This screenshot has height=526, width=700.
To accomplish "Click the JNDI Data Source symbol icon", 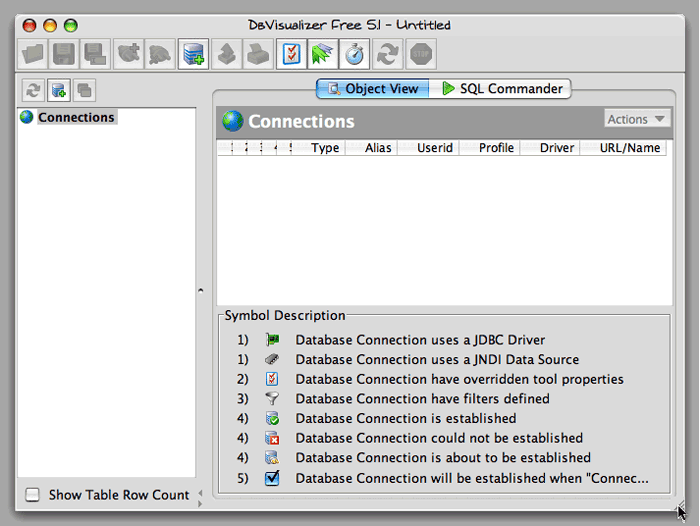I will (x=272, y=359).
